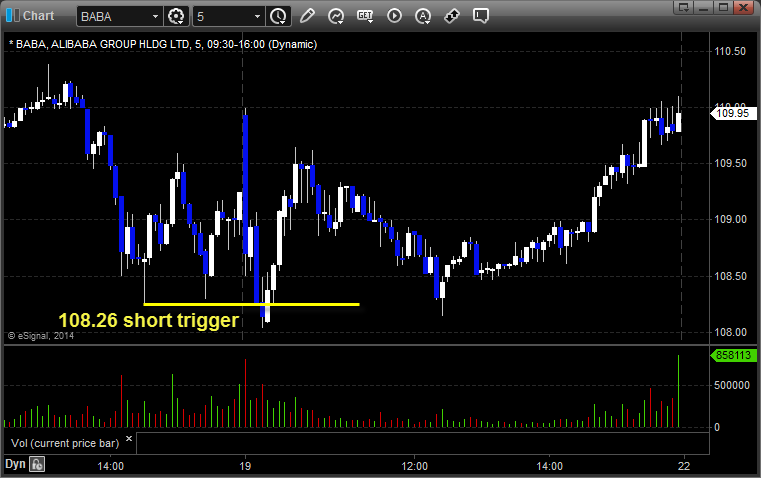Open the GET studies icon menu
This screenshot has height=478, width=761.
click(x=365, y=16)
